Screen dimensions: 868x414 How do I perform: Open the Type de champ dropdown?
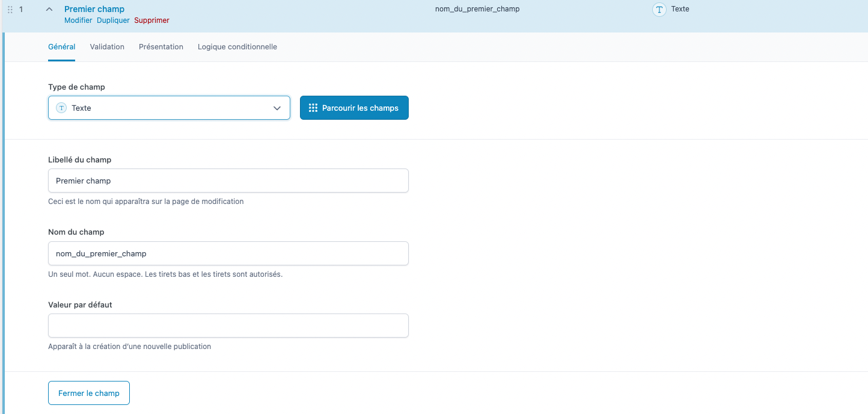click(x=169, y=108)
